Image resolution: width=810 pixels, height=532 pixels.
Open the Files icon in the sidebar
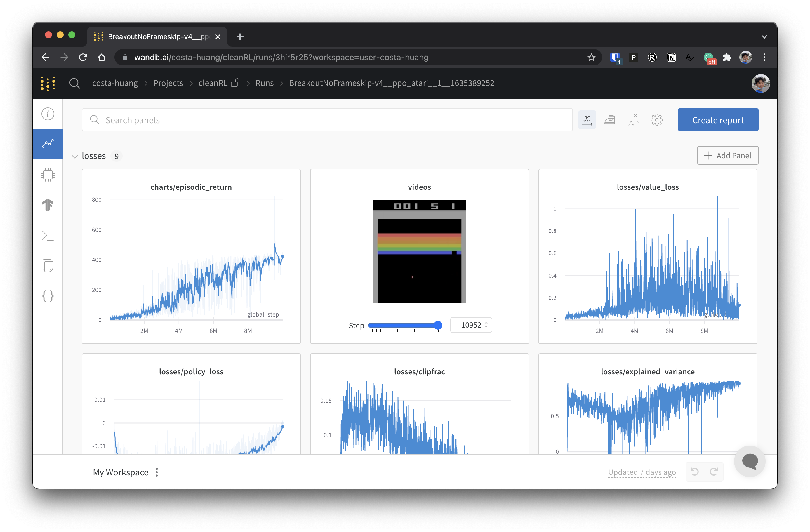[x=48, y=265]
